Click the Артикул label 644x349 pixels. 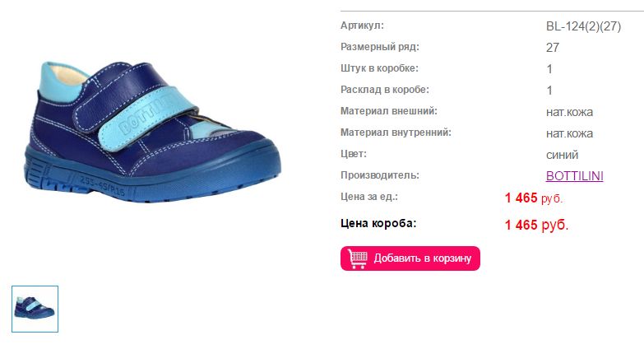[x=362, y=26]
